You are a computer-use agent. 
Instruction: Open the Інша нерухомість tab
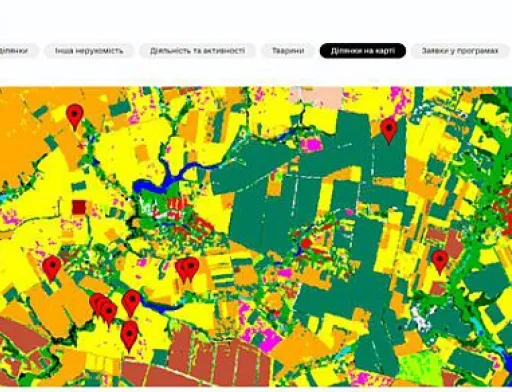point(89,51)
